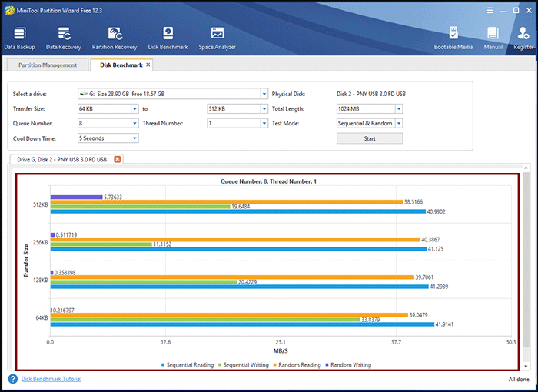Click the chart scrollbar up arrow
This screenshot has width=538, height=392.
tap(526, 168)
